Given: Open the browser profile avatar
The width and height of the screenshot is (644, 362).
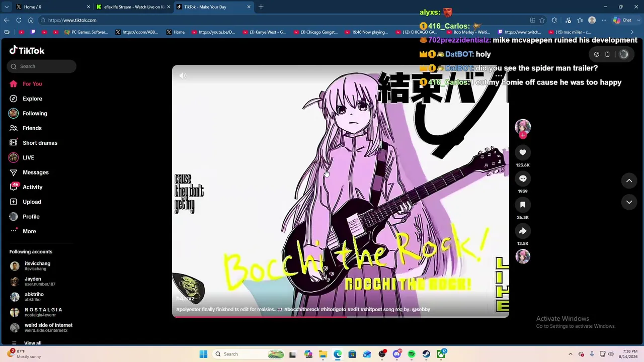Looking at the screenshot, I should tap(592, 20).
